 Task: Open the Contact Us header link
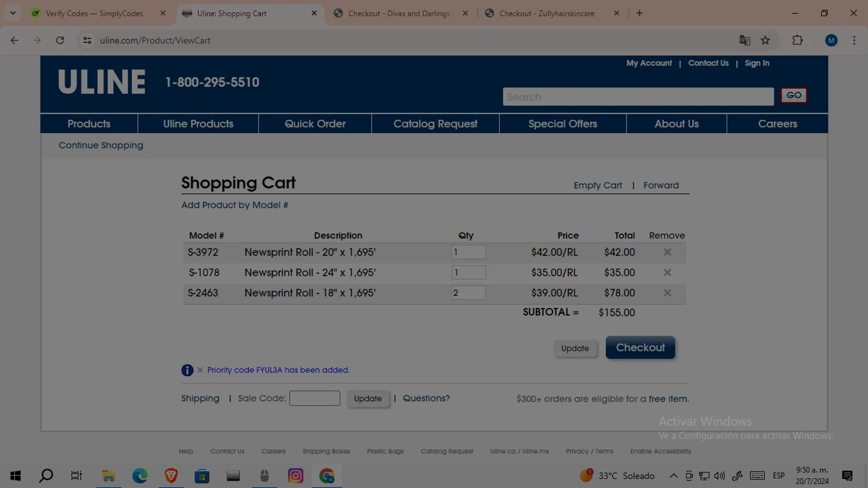click(x=708, y=63)
